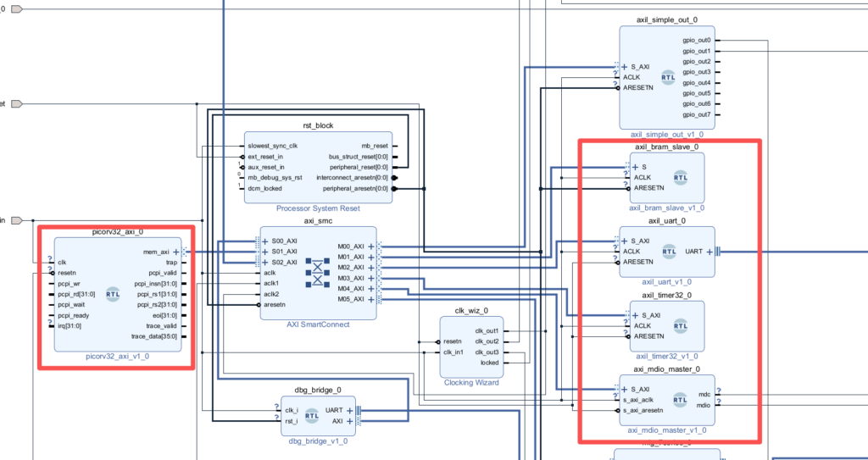Viewport: 868px width, 460px height.
Task: Expand S_AXI on the axil_simple_out_0 block
Action: click(625, 66)
